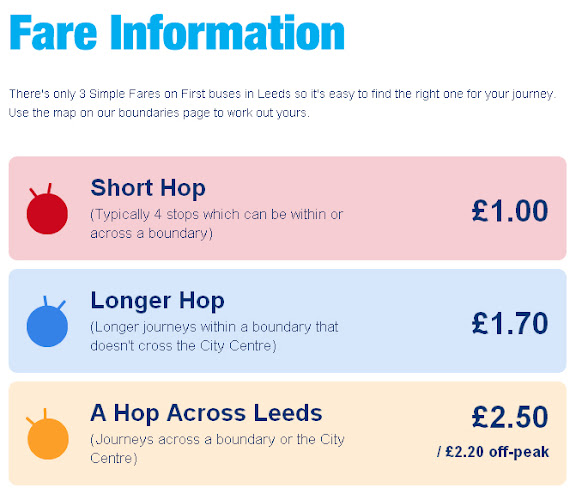576x494 pixels.
Task: Click the boundaries page map sentence
Action: [159, 113]
